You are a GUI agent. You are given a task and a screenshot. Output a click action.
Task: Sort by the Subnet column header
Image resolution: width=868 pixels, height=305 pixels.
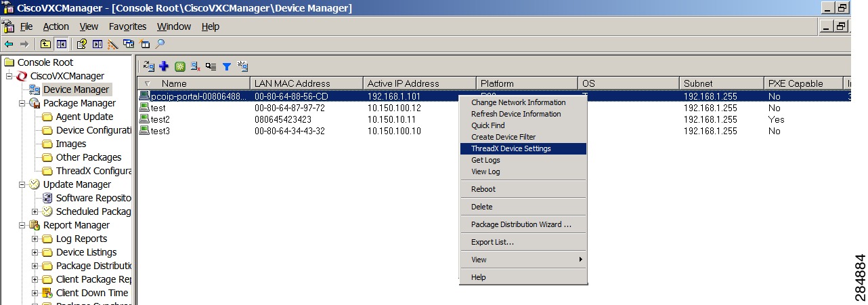coord(721,83)
